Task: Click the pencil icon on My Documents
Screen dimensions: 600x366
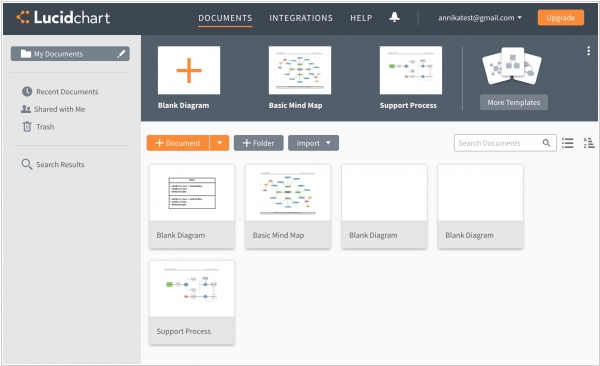Action: (121, 54)
